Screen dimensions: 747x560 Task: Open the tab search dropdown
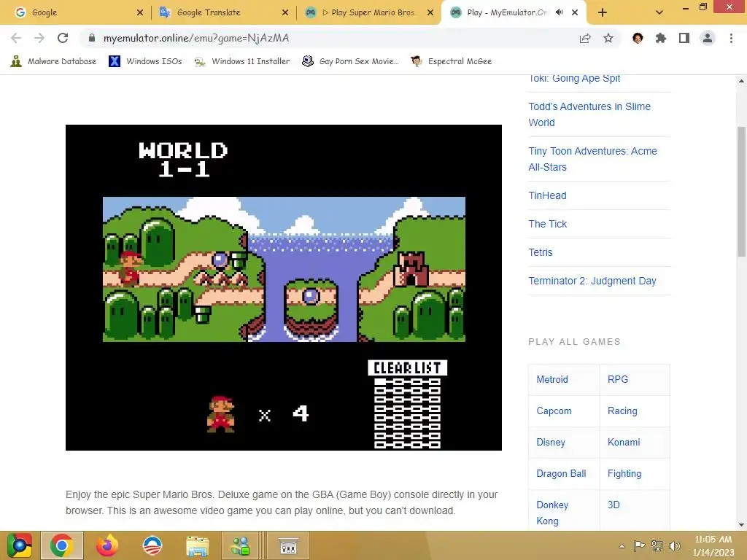tap(659, 12)
